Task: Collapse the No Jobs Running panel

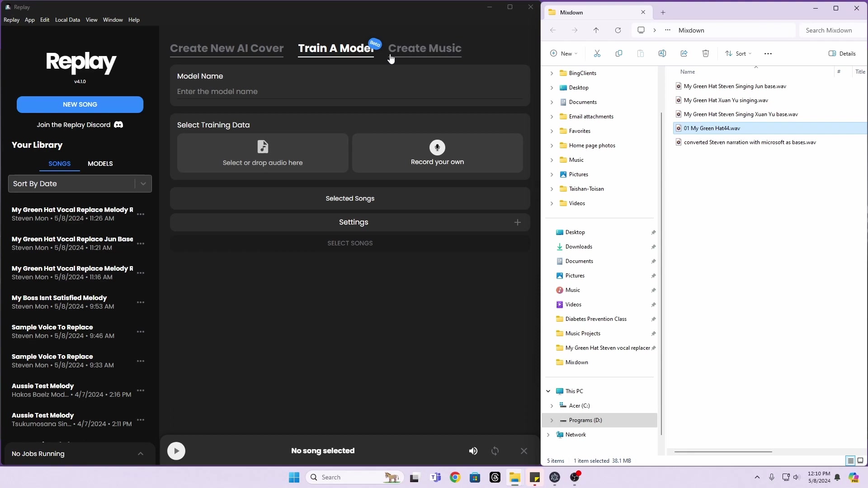Action: (141, 454)
